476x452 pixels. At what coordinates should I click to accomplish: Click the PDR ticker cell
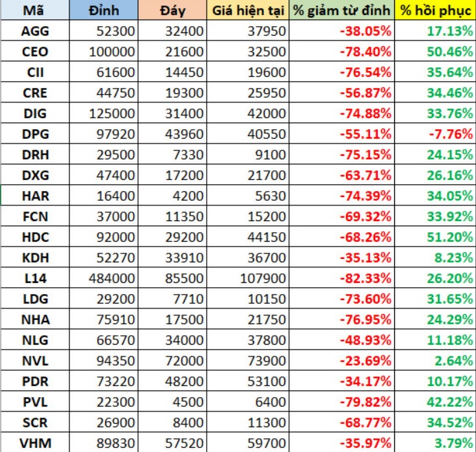pos(35,381)
